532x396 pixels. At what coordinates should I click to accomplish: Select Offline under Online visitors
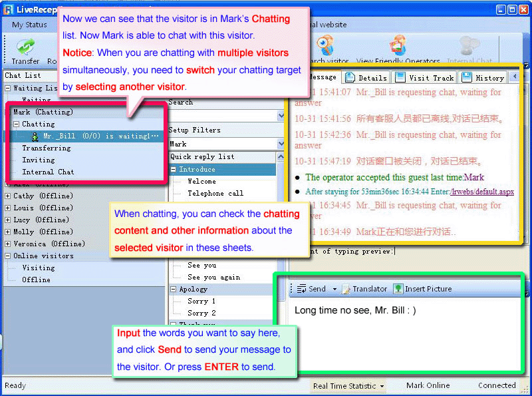(x=36, y=280)
